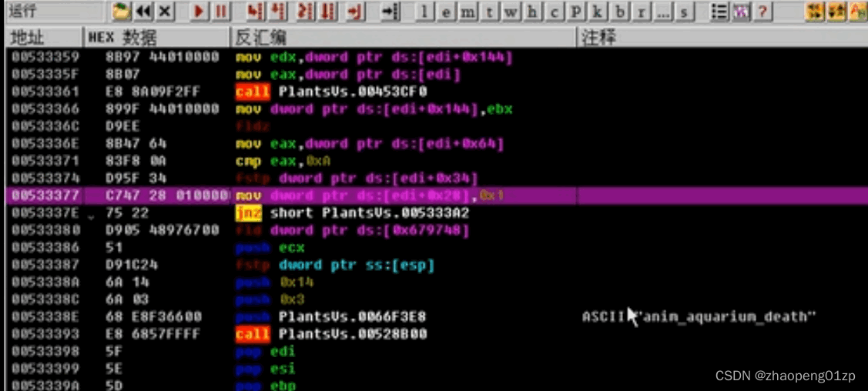
Task: Click the second orange plugin icon
Action: tap(836, 11)
